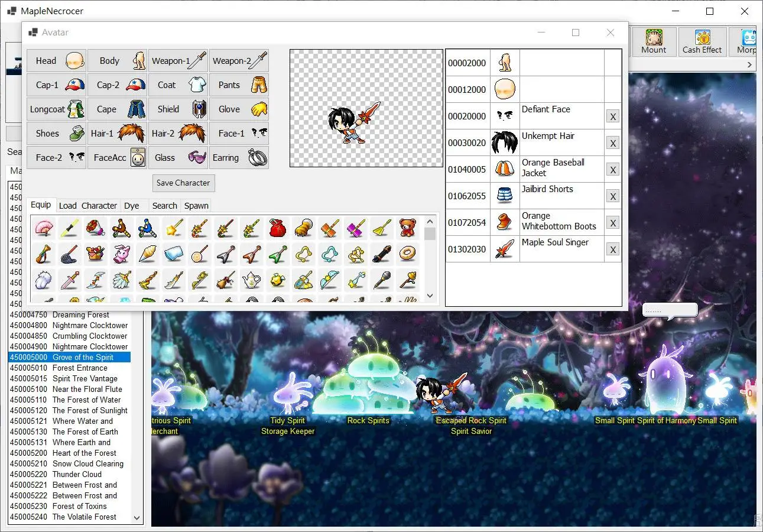Open the Shield category
This screenshot has width=763, height=532.
pos(178,109)
